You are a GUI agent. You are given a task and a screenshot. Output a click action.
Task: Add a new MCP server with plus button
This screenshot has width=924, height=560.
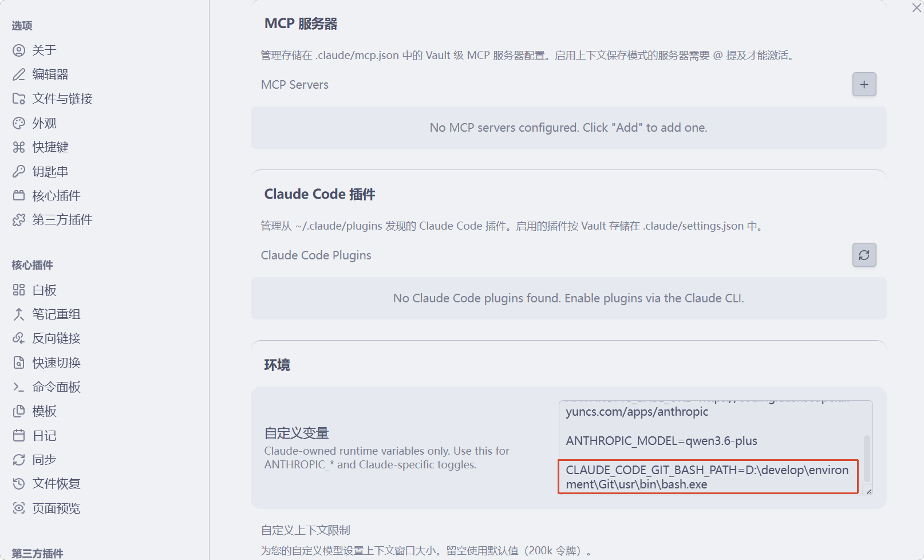864,85
